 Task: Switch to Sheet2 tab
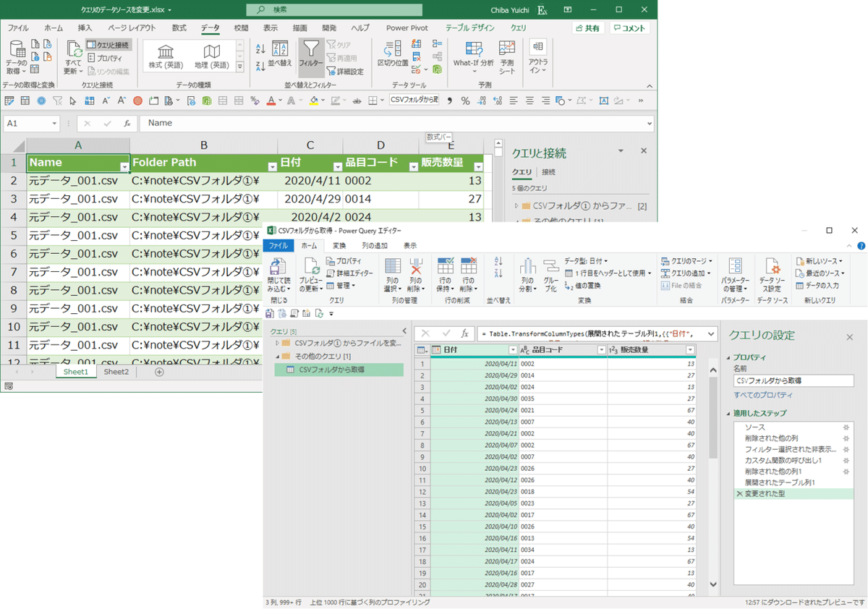[116, 372]
